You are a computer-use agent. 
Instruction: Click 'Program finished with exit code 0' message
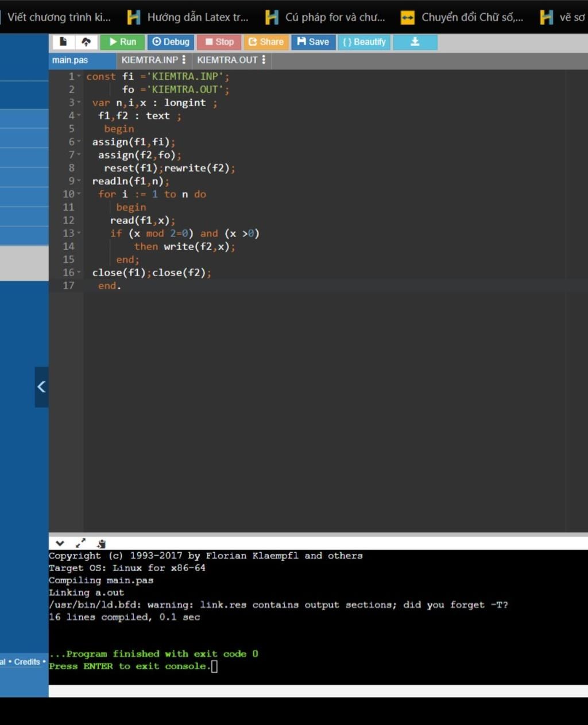(153, 654)
